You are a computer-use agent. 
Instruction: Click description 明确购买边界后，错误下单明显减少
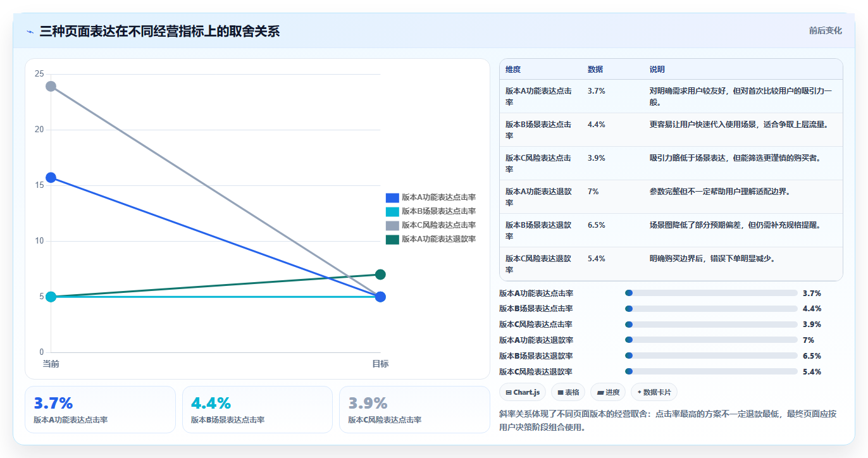tap(712, 258)
